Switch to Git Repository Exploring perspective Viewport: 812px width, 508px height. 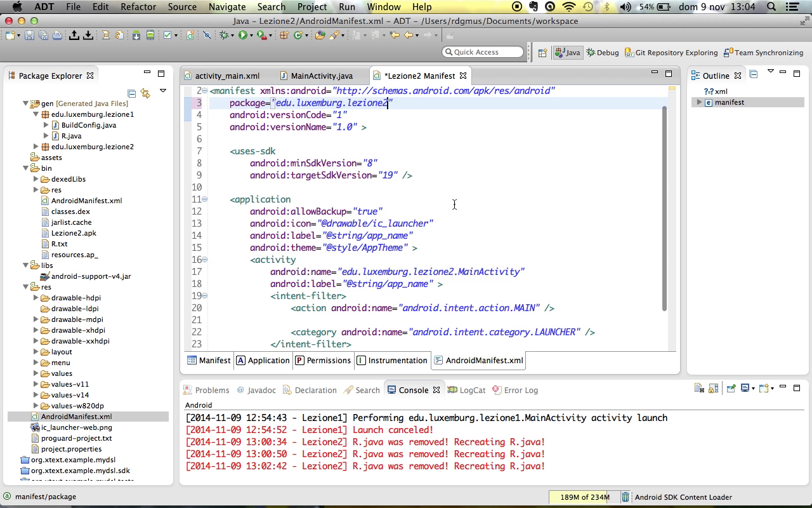(x=672, y=53)
